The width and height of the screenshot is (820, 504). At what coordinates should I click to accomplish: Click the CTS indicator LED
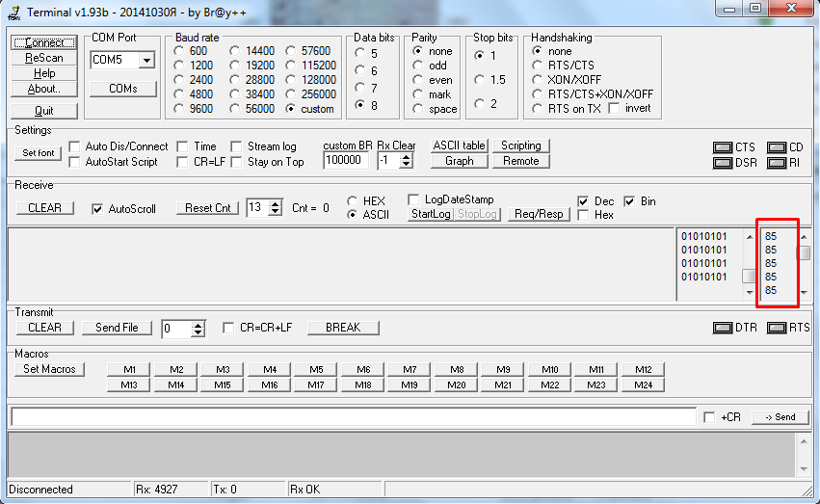[x=723, y=147]
